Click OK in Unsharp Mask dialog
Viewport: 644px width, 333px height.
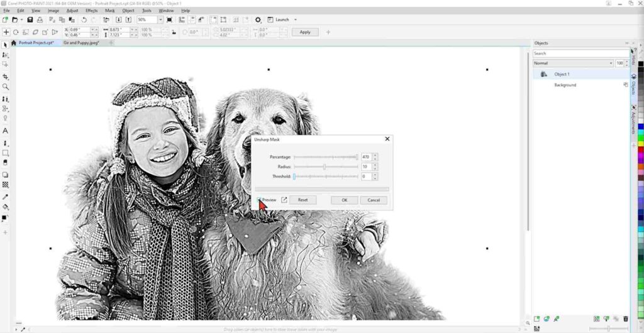tap(344, 200)
